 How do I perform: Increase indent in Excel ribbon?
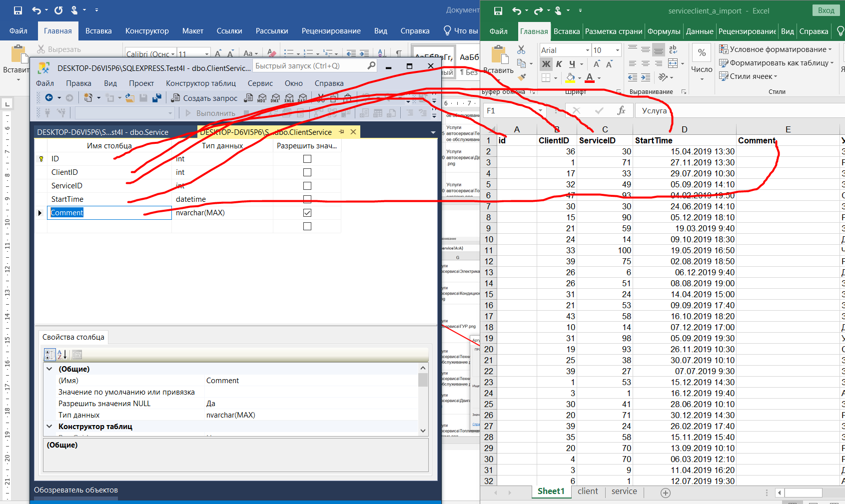(x=646, y=77)
